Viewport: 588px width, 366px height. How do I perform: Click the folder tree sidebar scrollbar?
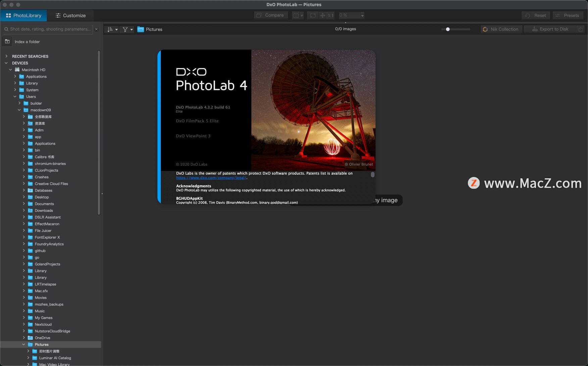pyautogui.click(x=99, y=133)
